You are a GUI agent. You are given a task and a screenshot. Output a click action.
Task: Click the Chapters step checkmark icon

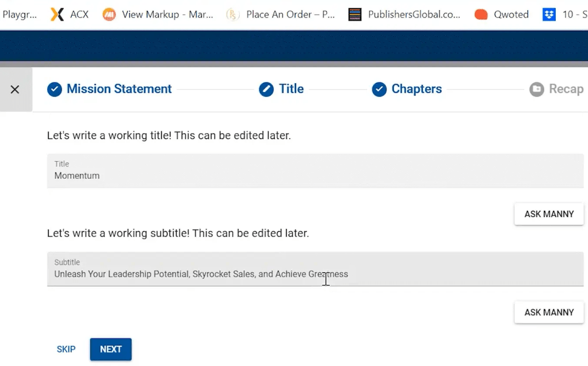pyautogui.click(x=379, y=89)
